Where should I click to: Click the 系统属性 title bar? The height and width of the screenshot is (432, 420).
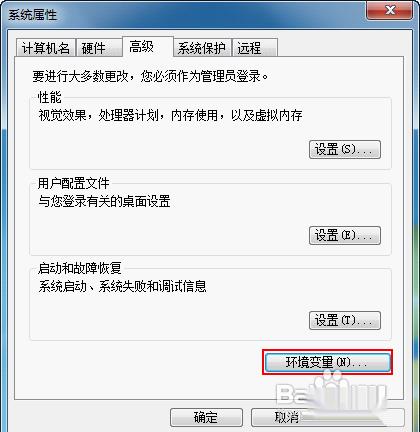click(x=183, y=15)
